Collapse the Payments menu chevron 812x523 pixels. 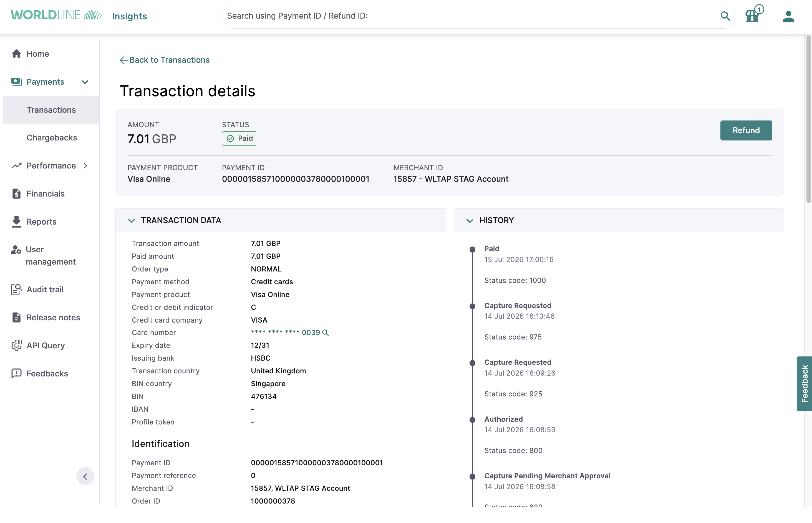(x=85, y=82)
